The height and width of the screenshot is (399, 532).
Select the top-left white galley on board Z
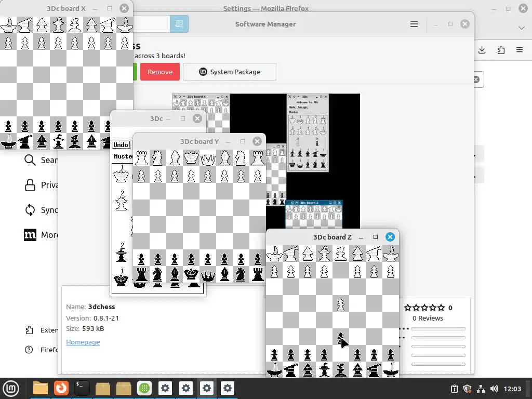click(x=274, y=254)
